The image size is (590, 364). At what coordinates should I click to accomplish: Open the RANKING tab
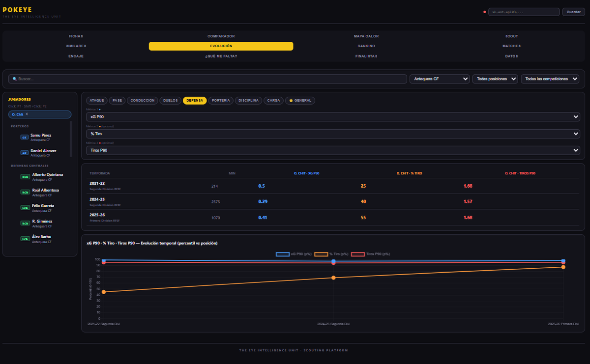[x=366, y=46]
